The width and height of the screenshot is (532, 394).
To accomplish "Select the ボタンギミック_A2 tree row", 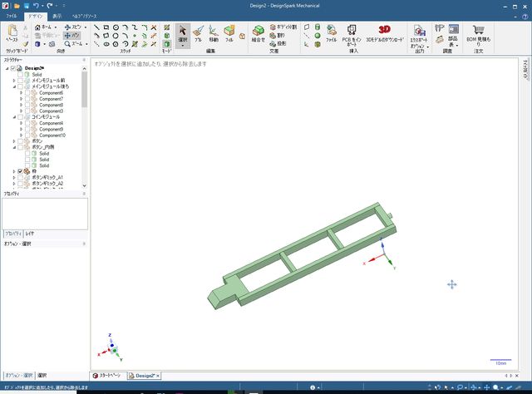I will (47, 184).
